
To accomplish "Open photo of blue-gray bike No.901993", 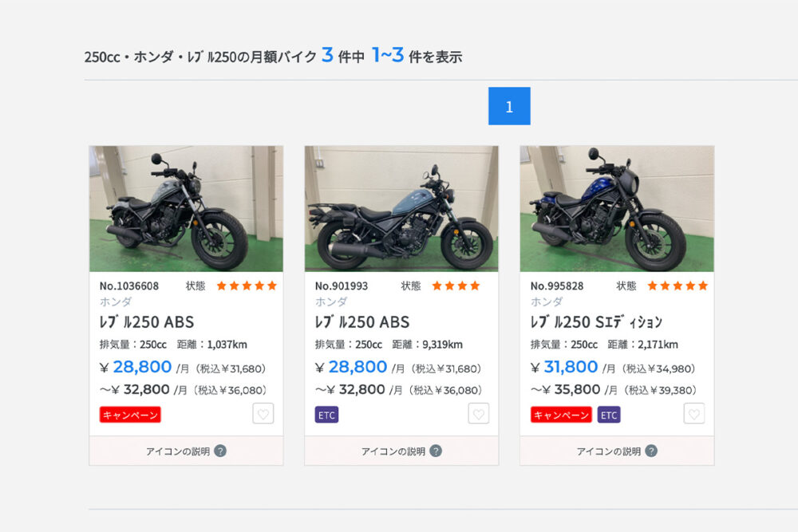I will click(401, 208).
